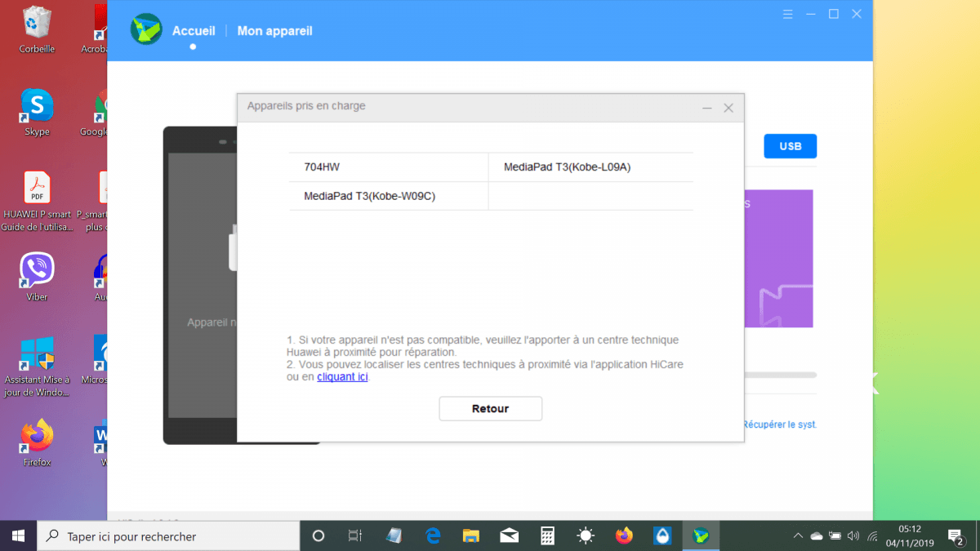980x551 pixels.
Task: Open Calculator from the taskbar
Action: (x=547, y=536)
